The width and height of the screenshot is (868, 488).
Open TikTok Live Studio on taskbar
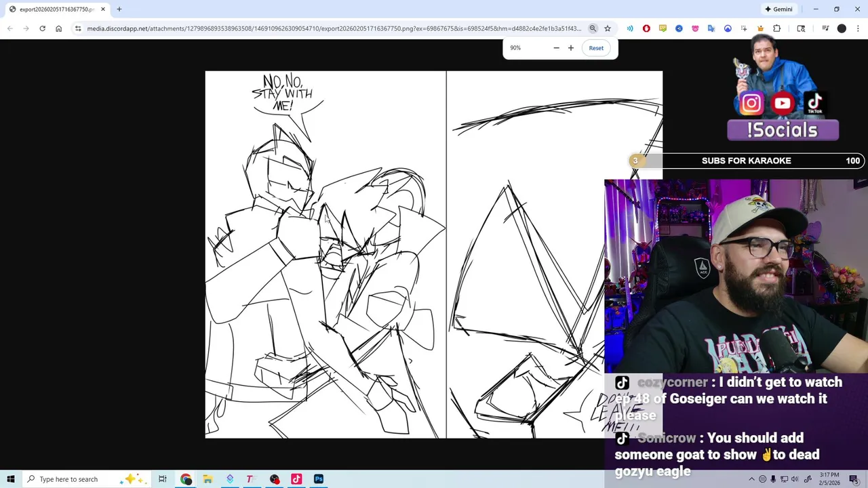click(x=296, y=479)
